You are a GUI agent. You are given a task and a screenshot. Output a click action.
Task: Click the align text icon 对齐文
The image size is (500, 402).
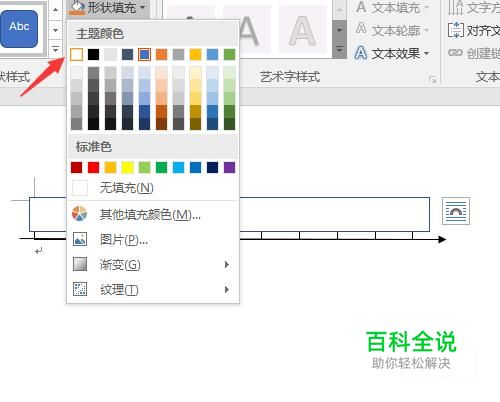455,30
